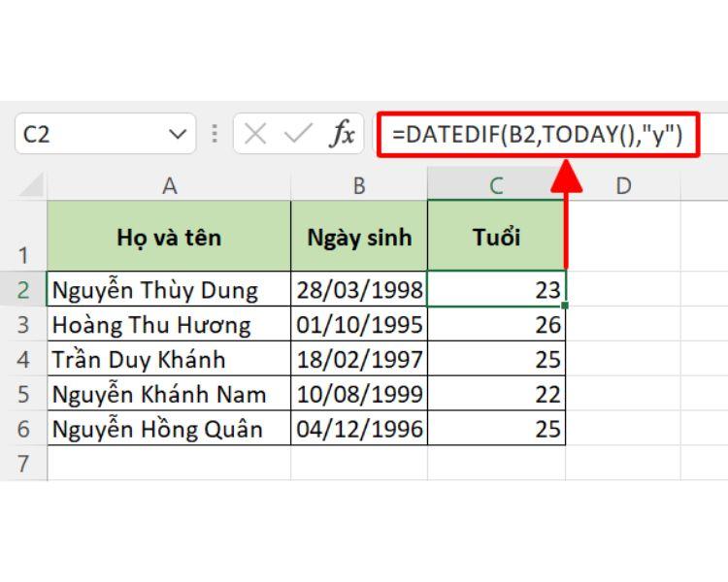Select date cell 28/03/1998

359,289
